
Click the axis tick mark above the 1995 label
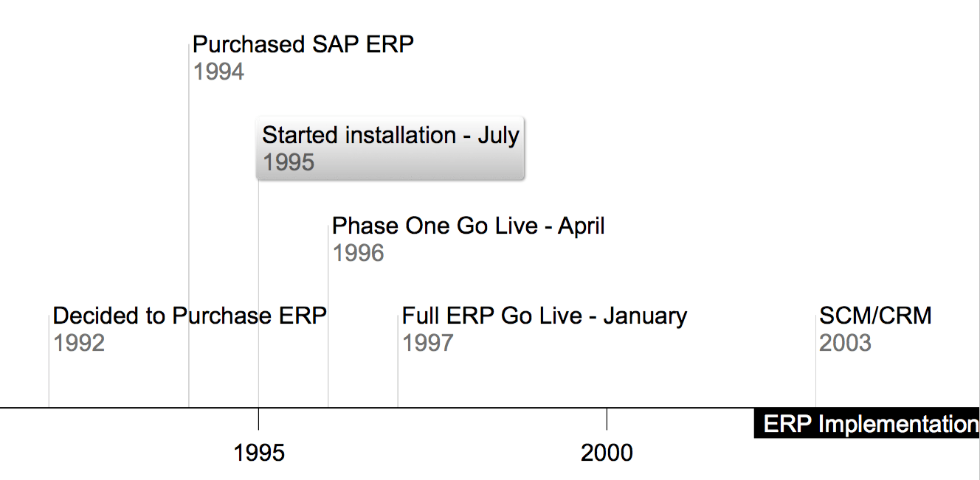coord(258,418)
